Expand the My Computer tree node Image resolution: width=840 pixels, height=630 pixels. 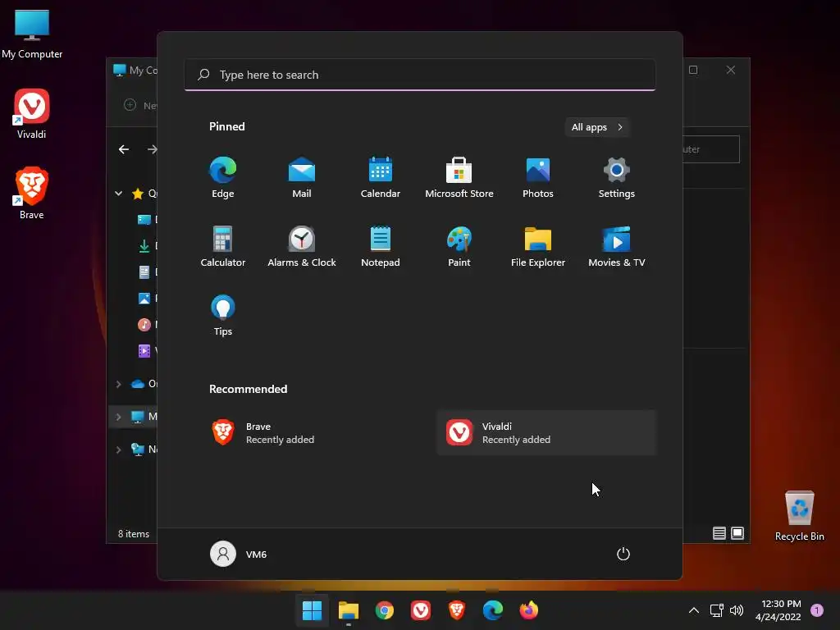pyautogui.click(x=118, y=417)
